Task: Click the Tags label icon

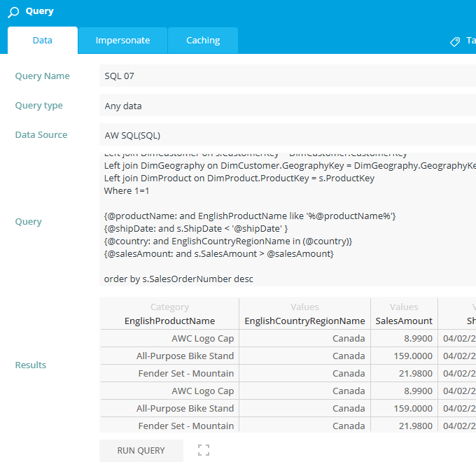Action: (x=455, y=41)
